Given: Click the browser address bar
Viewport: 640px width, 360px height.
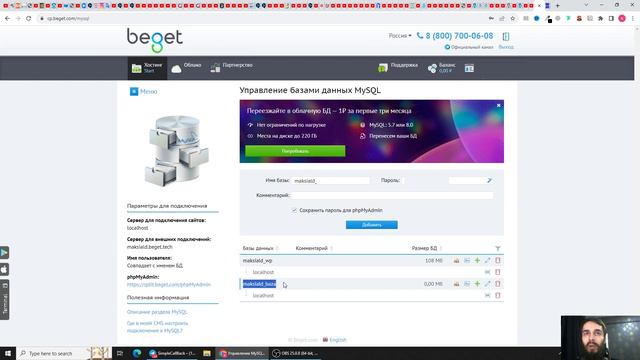Looking at the screenshot, I should point(261,18).
